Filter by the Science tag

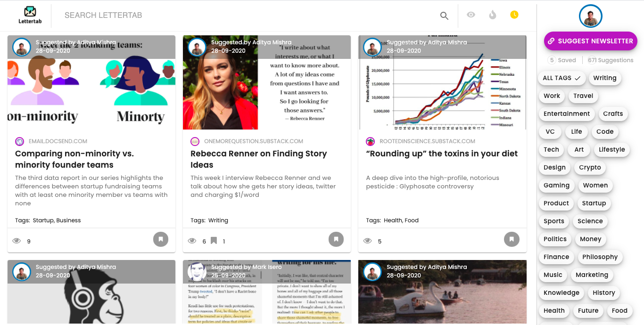point(590,221)
